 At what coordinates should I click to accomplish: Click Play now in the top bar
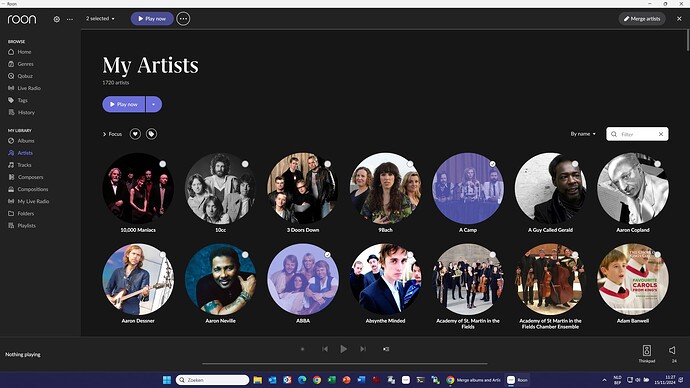(152, 19)
